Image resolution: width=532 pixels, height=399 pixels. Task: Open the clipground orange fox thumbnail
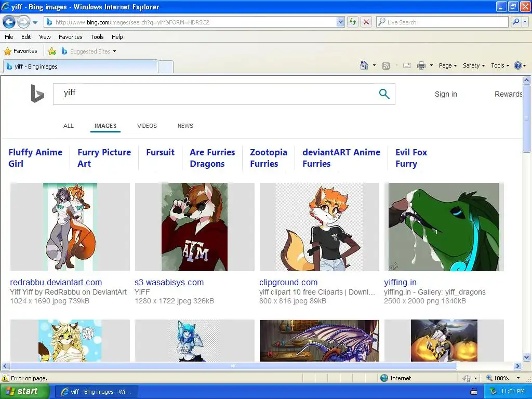pos(319,227)
